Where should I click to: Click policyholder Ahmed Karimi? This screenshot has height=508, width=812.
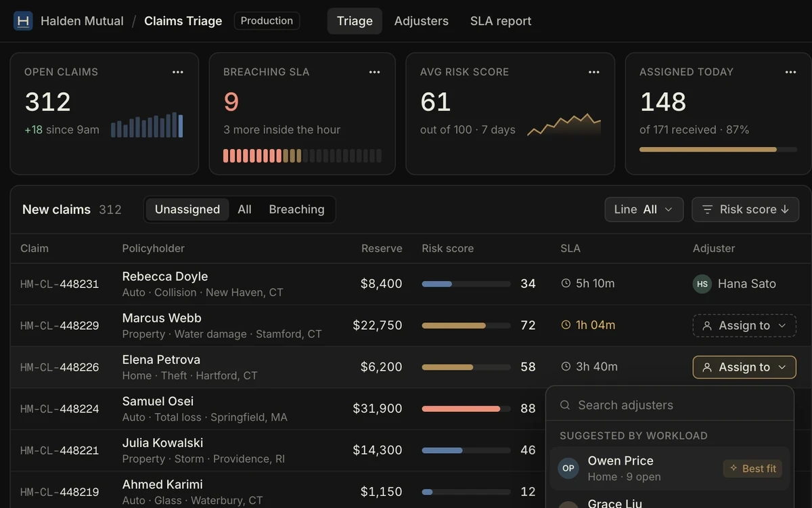click(162, 484)
